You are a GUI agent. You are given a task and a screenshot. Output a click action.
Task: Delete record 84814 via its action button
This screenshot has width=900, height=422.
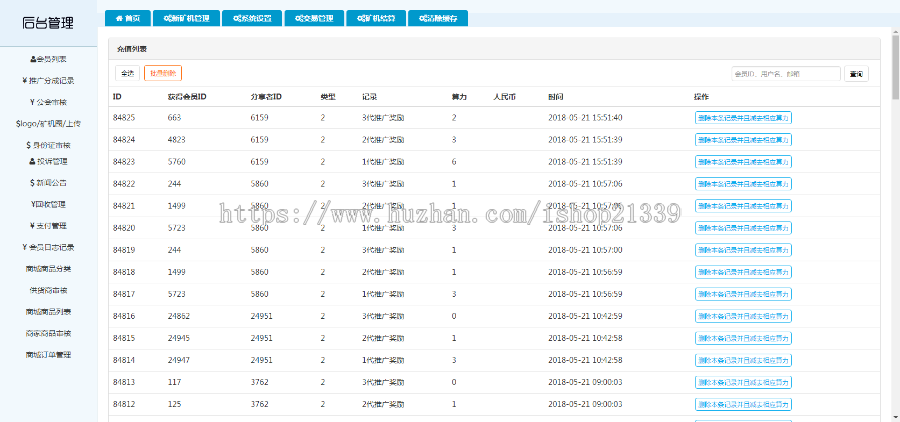pyautogui.click(x=743, y=360)
